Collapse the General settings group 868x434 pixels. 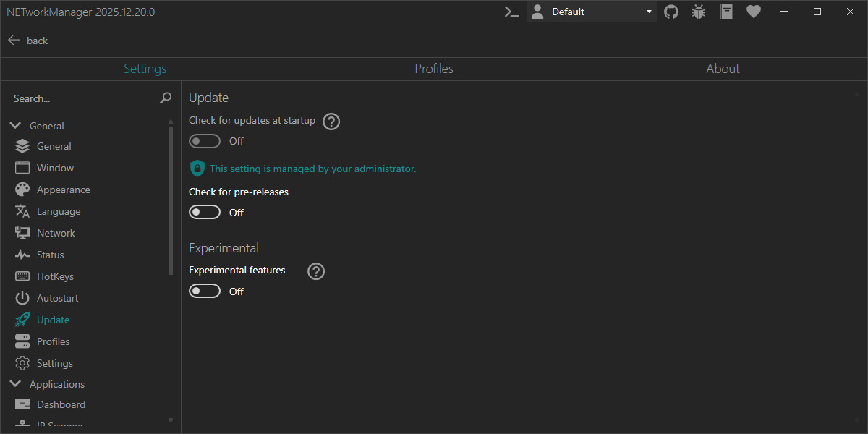[15, 126]
